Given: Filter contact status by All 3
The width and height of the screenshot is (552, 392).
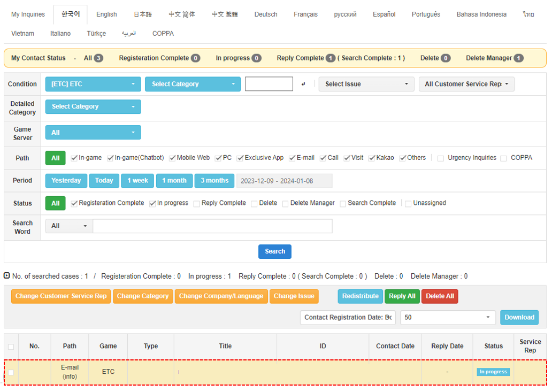Looking at the screenshot, I should pos(93,58).
